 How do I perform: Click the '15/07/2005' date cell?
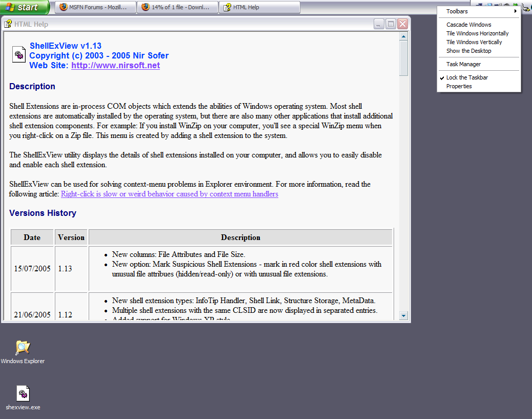click(x=32, y=269)
